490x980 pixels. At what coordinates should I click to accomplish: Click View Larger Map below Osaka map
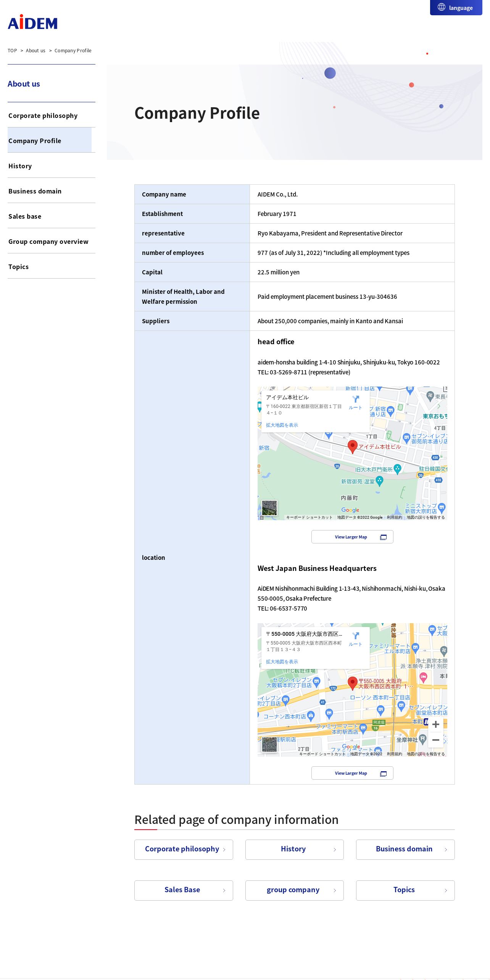click(352, 773)
